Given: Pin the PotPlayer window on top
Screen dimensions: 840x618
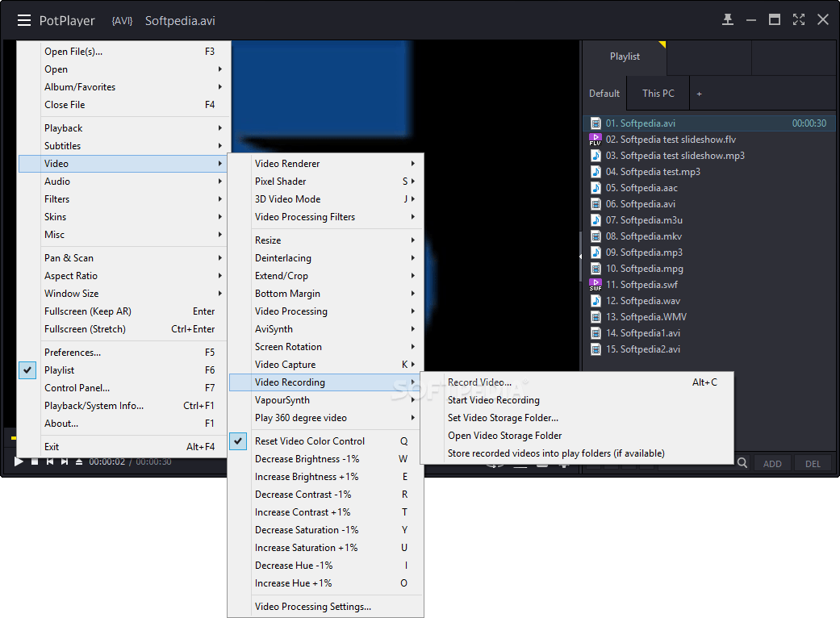Looking at the screenshot, I should (x=728, y=20).
